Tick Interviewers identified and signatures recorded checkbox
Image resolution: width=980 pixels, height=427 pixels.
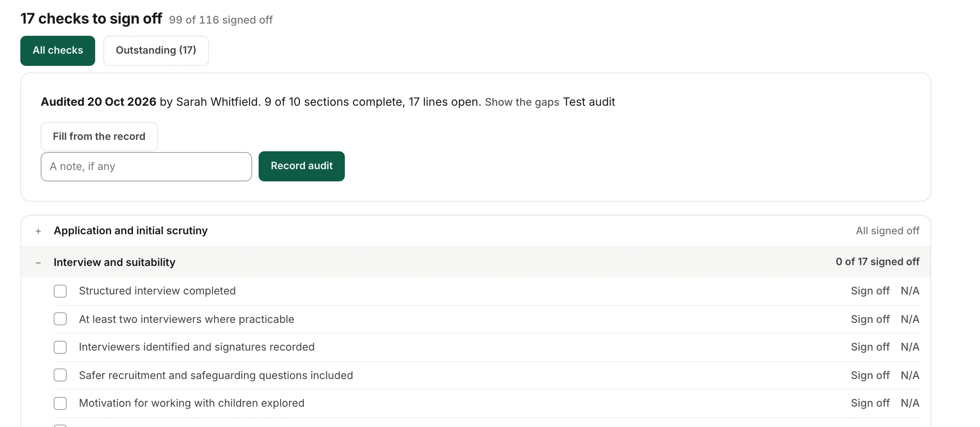point(60,347)
